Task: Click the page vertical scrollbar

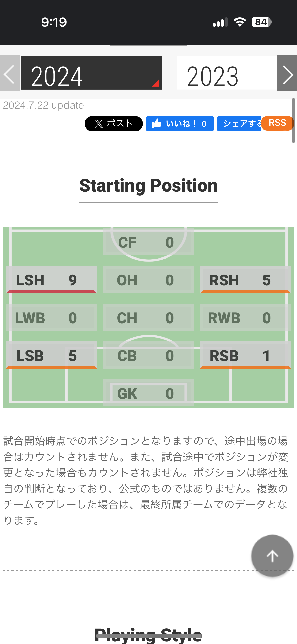Action: 293,120
